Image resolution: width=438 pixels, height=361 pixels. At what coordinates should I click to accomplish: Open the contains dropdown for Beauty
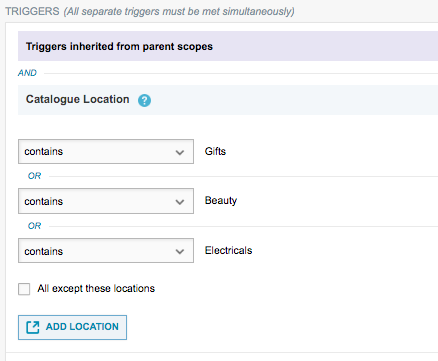pyautogui.click(x=106, y=201)
